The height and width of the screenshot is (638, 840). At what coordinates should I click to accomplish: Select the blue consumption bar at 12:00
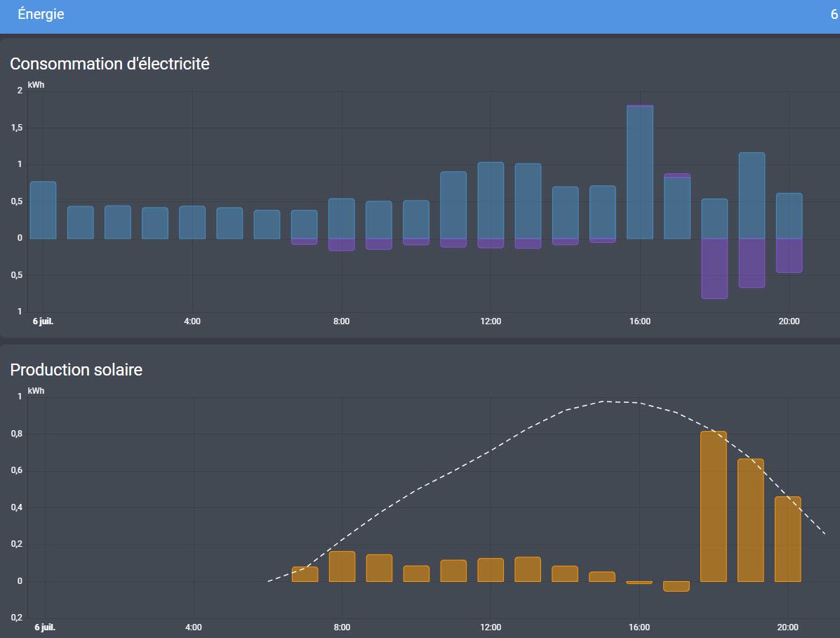(x=491, y=200)
